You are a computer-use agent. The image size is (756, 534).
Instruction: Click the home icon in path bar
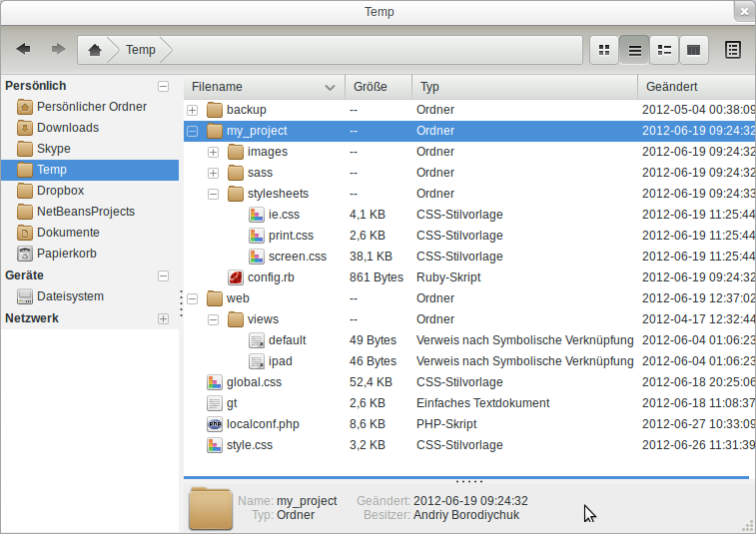[95, 50]
